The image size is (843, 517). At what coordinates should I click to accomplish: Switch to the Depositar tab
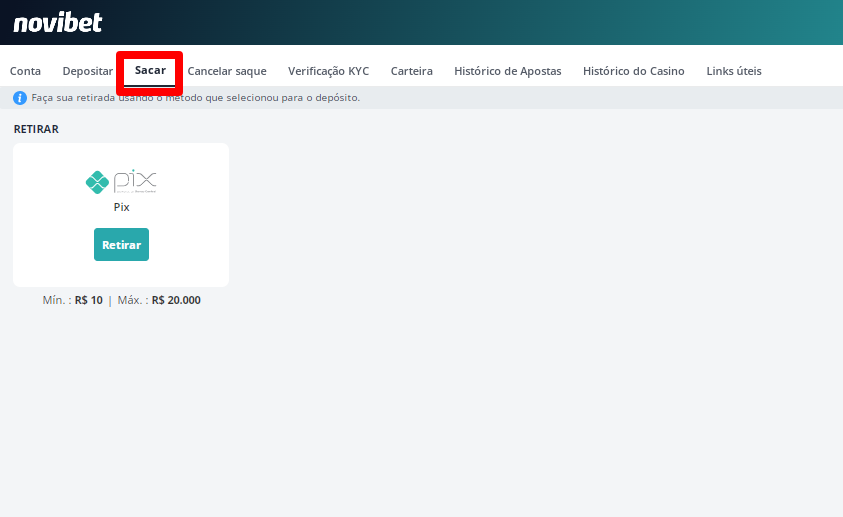click(x=87, y=71)
